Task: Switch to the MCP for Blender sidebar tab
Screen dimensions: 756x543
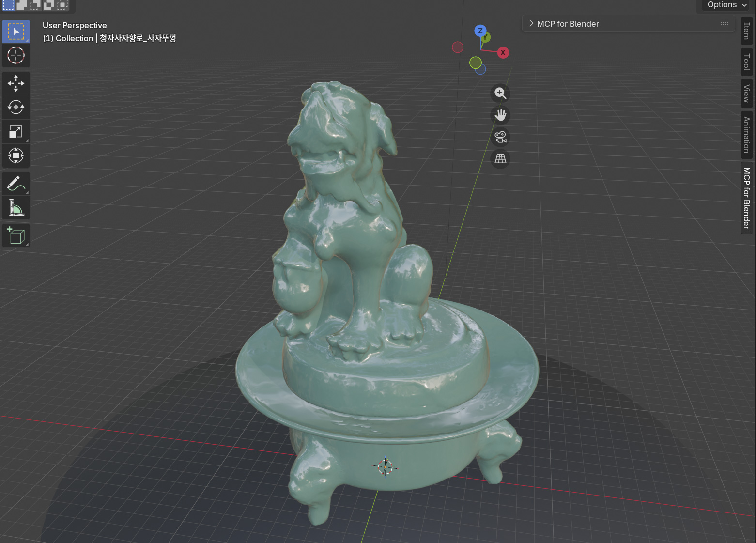Action: pos(746,198)
